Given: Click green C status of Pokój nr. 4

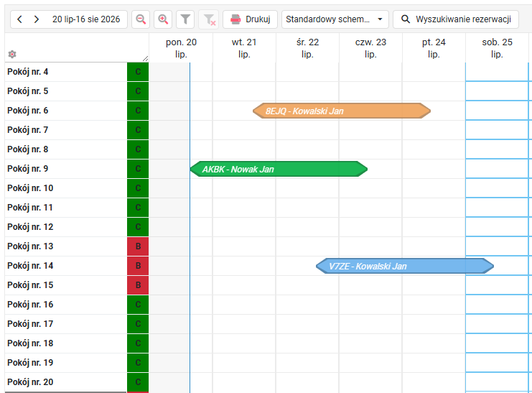Looking at the screenshot, I should click(x=138, y=72).
